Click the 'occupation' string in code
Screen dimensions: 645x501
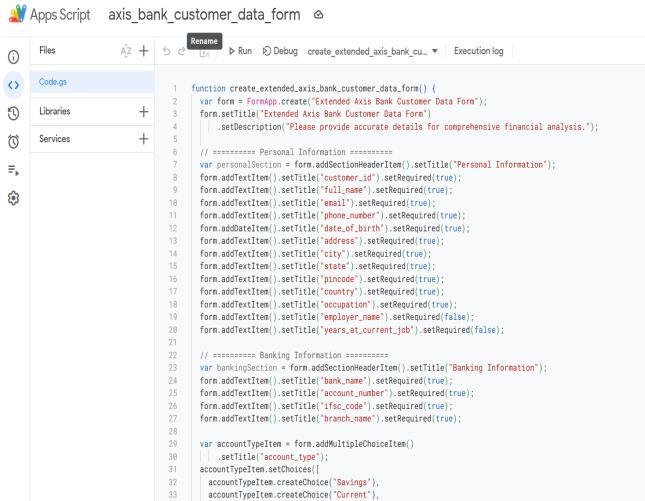[348, 304]
